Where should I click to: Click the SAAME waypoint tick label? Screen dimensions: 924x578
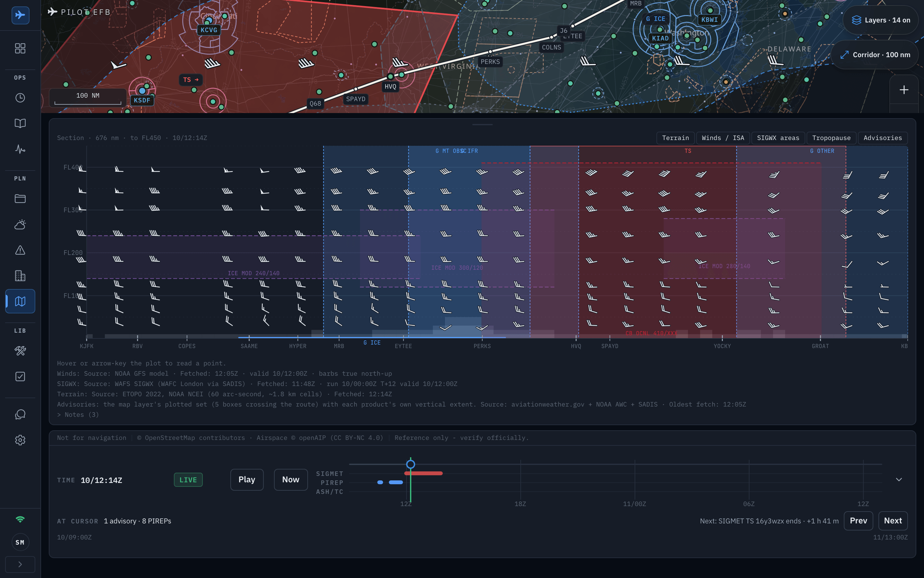click(x=249, y=346)
